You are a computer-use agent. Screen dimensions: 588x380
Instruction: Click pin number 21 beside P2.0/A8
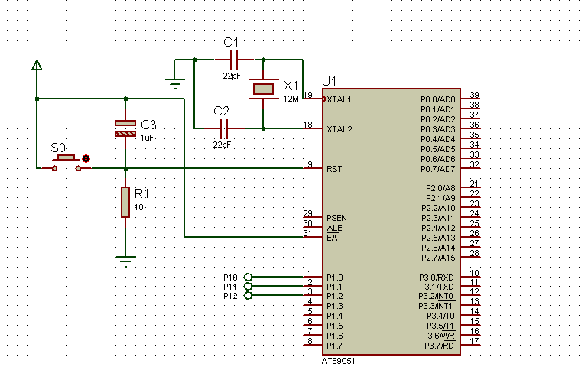[x=474, y=184]
